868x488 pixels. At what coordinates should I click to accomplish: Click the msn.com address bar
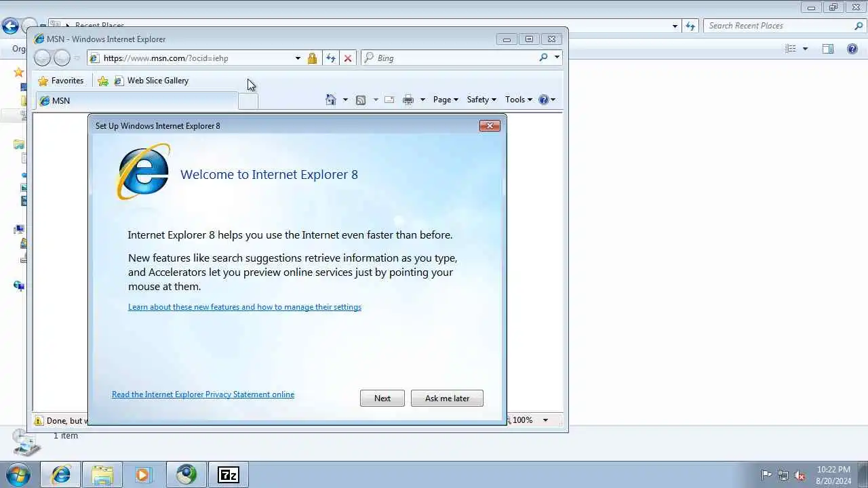click(190, 58)
